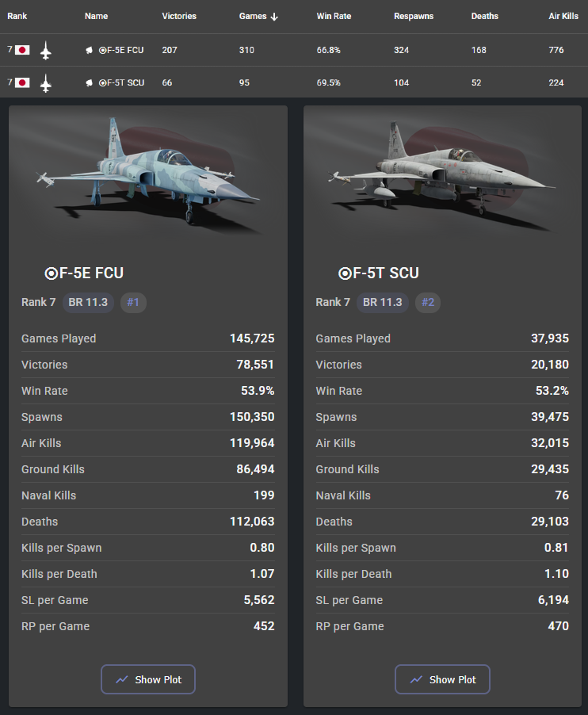Show Plot for the F-5T SCU
The image size is (588, 715).
point(442,679)
